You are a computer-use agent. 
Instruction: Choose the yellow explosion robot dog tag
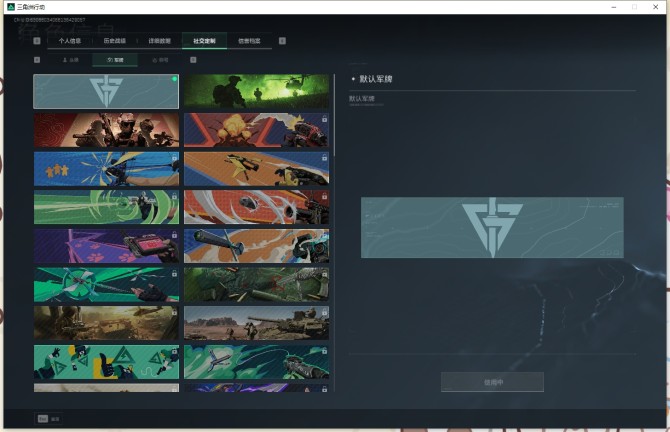tap(256, 130)
